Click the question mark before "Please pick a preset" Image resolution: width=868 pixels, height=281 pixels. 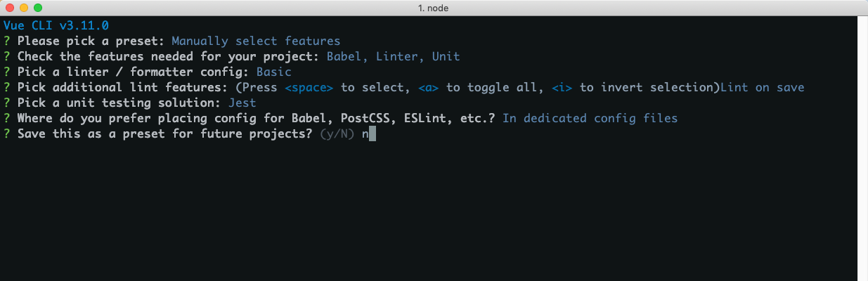click(x=6, y=41)
